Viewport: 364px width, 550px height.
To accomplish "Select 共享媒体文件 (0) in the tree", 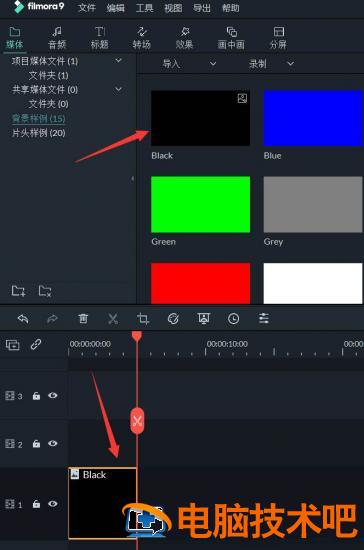I will click(45, 89).
